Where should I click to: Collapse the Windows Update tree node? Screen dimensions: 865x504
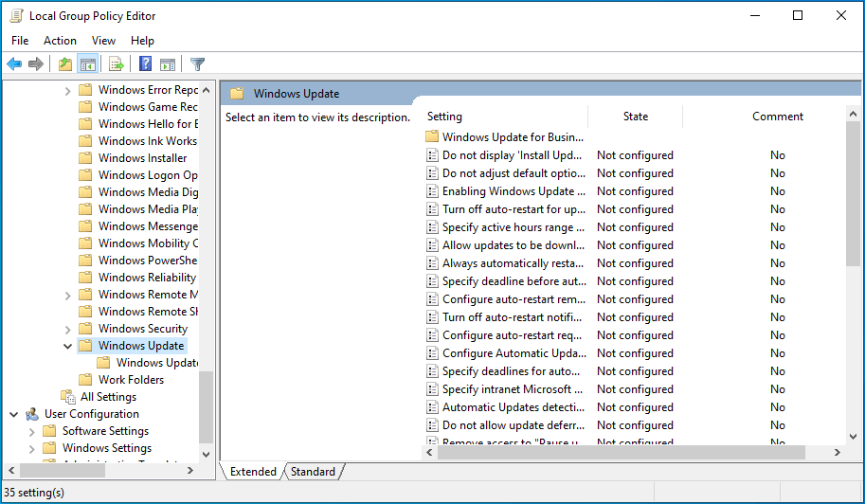[x=68, y=346]
